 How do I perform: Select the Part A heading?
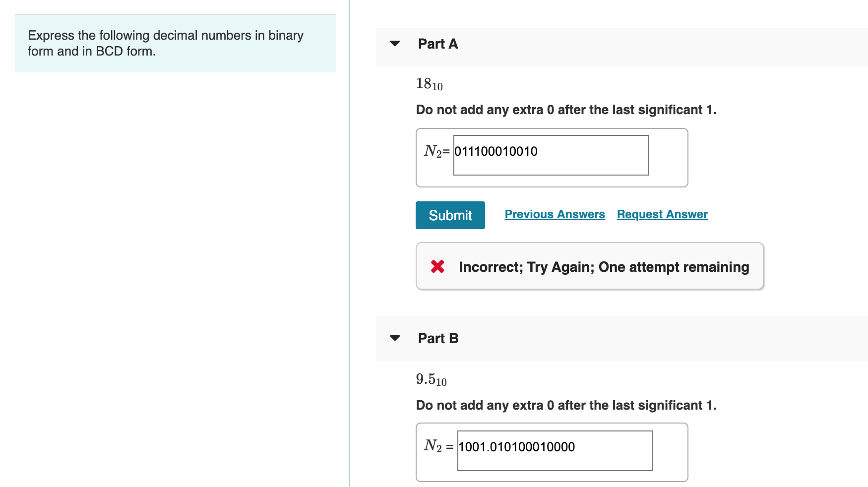pyautogui.click(x=437, y=44)
